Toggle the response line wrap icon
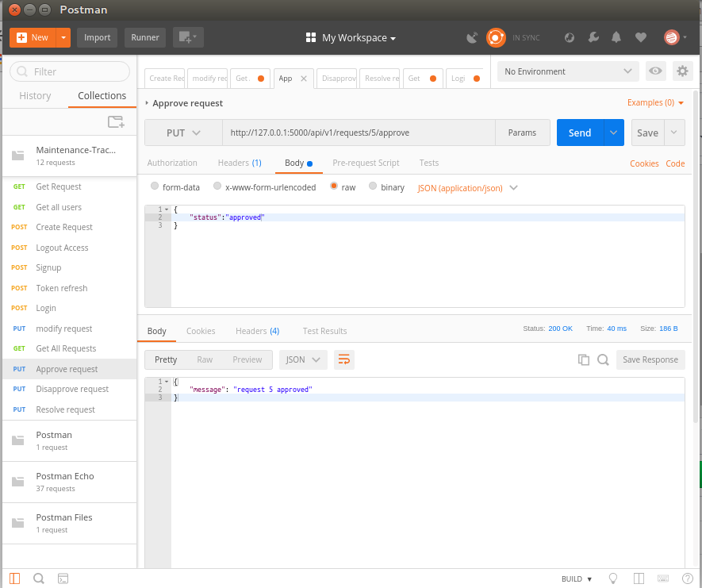702x588 pixels. (x=343, y=359)
